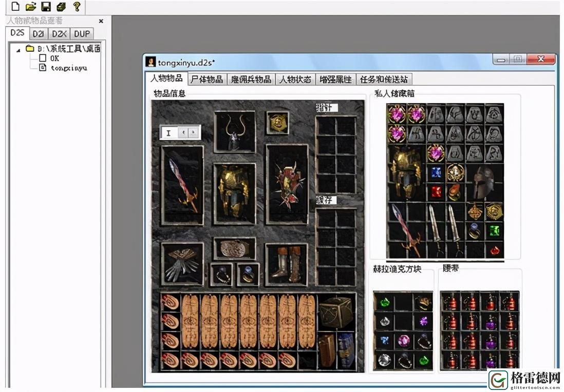
Task: Select the blue gem in Horadric Cube panel
Action: click(385, 340)
